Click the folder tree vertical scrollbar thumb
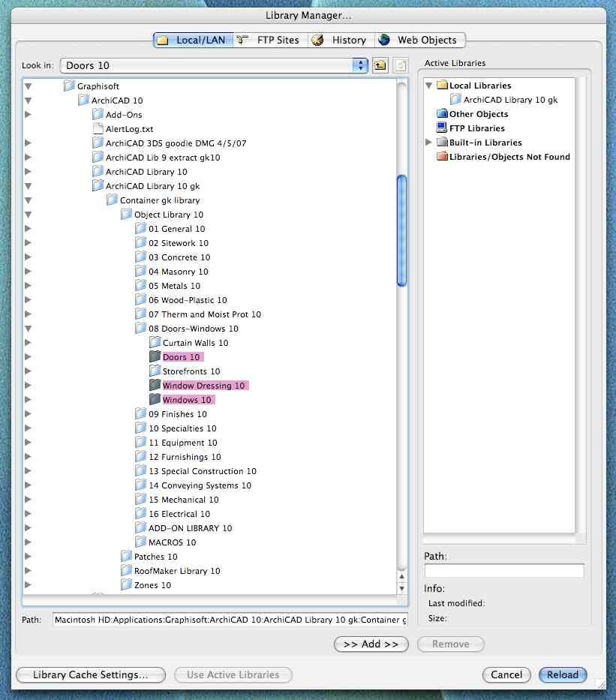The image size is (616, 700). pyautogui.click(x=401, y=230)
